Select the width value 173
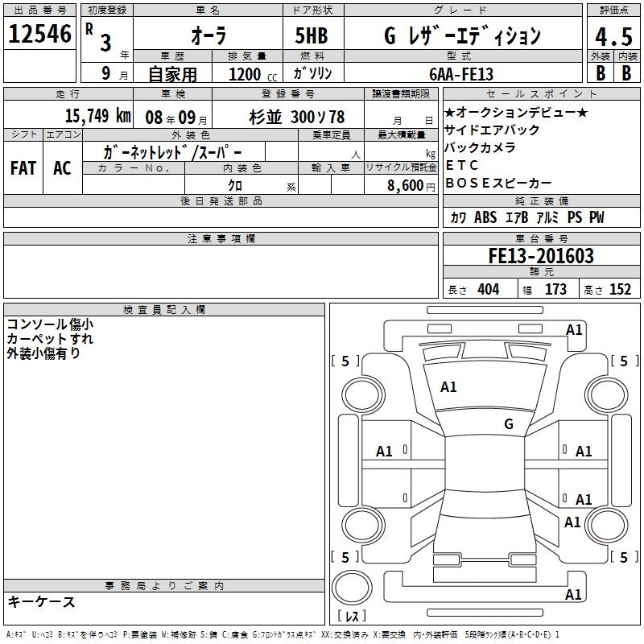The height and width of the screenshot is (644, 644). [555, 289]
